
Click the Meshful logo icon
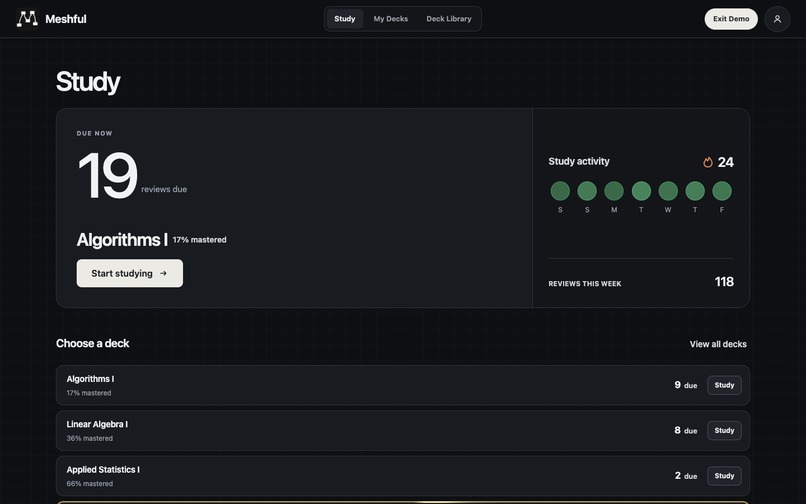[27, 19]
